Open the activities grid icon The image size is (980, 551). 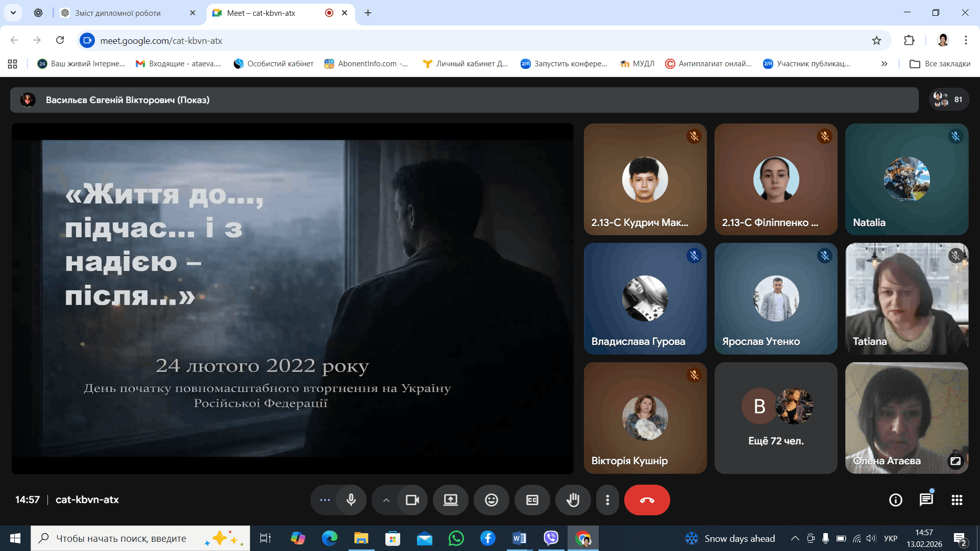957,500
